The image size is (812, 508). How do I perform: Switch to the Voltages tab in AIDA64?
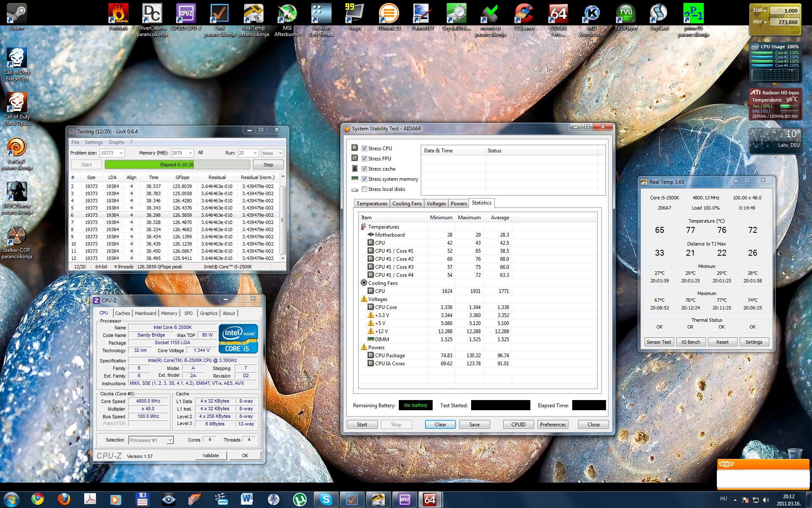coord(436,204)
